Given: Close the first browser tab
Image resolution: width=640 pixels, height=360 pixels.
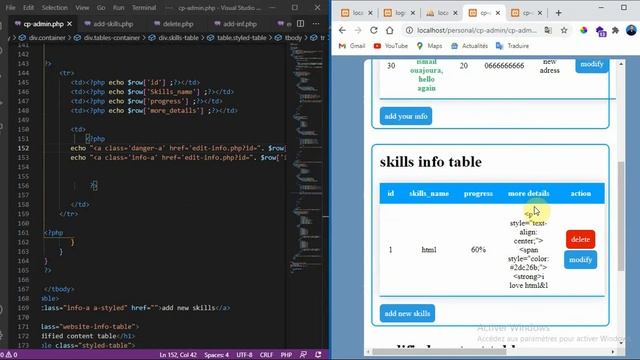Looking at the screenshot, I should pyautogui.click(x=370, y=13).
